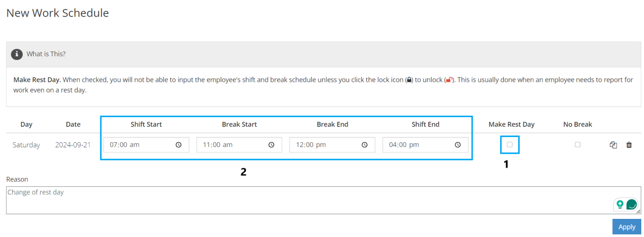This screenshot has height=237, width=644.
Task: Click the Shift End time field showing 04:00 pm
Action: pyautogui.click(x=425, y=145)
